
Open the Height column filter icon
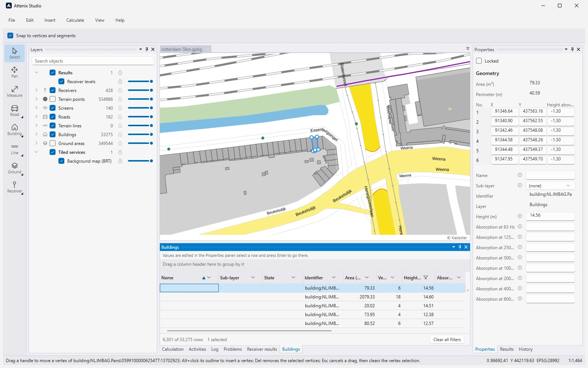(x=426, y=277)
